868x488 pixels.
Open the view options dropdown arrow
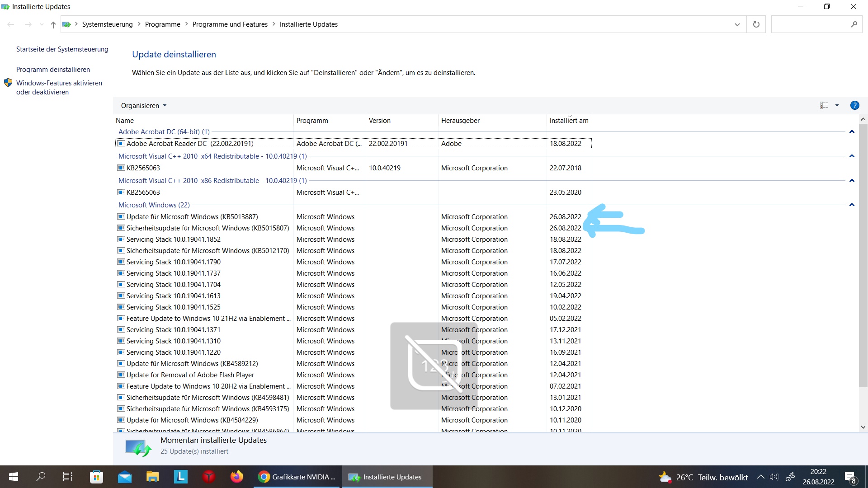click(837, 105)
